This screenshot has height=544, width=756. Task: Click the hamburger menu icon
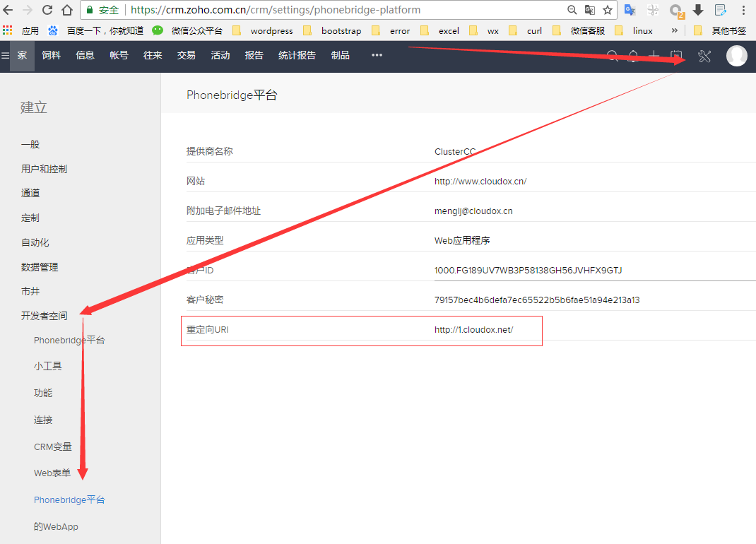6,56
